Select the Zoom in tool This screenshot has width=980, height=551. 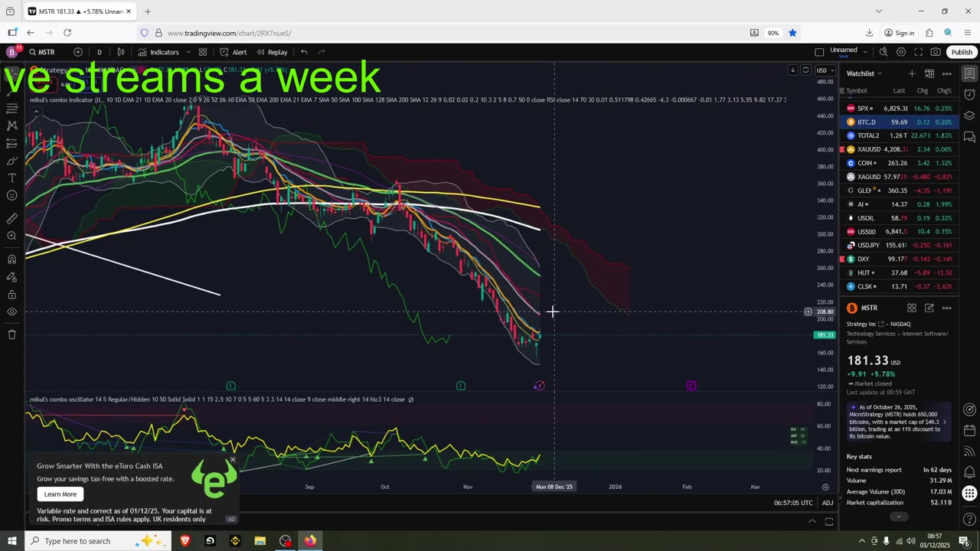point(11,236)
